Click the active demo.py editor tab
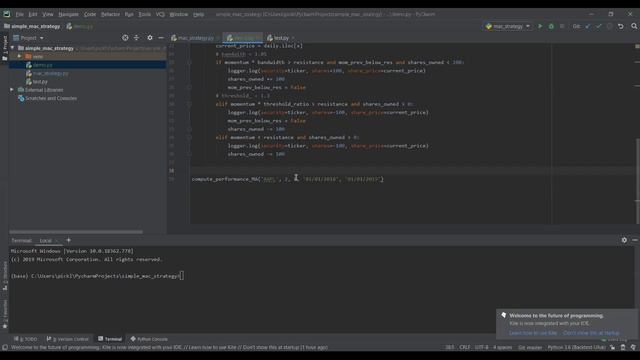640x360 pixels. (243, 38)
